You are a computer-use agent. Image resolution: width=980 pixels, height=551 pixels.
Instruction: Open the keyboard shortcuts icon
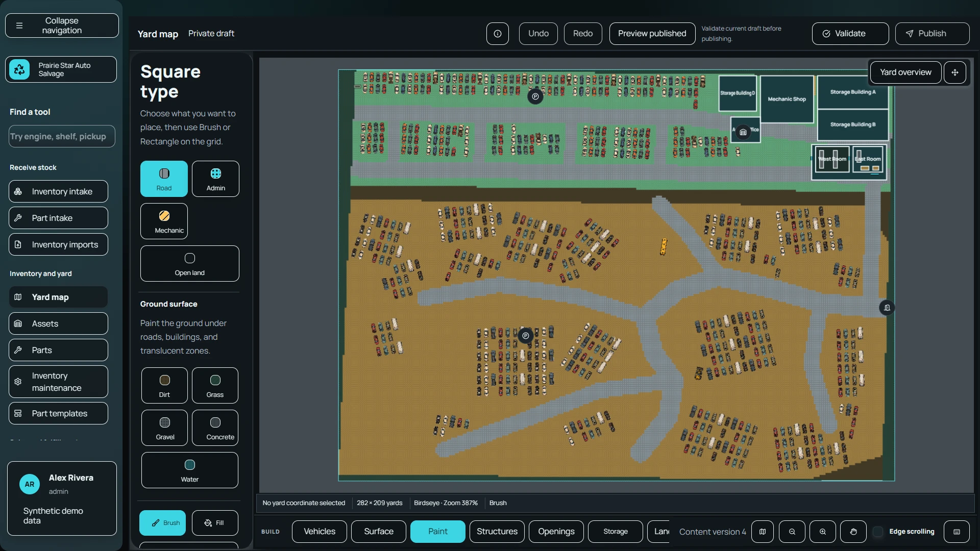[x=957, y=532]
